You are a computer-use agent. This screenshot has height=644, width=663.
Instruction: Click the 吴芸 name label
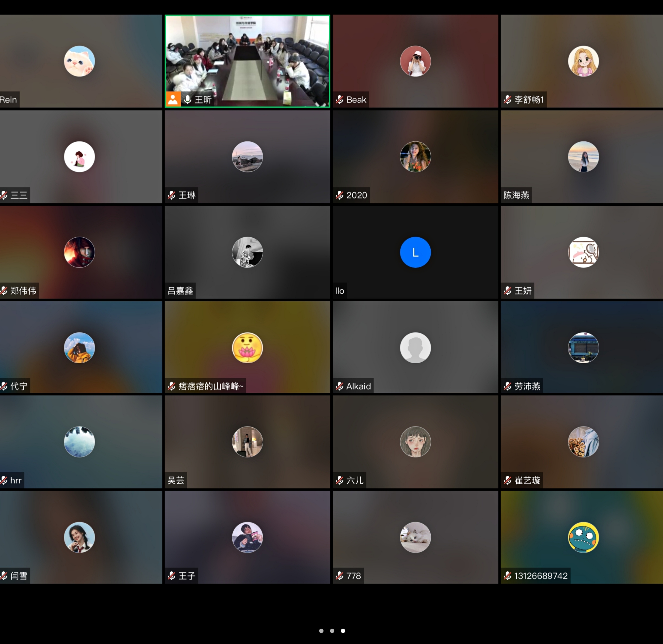pos(176,480)
